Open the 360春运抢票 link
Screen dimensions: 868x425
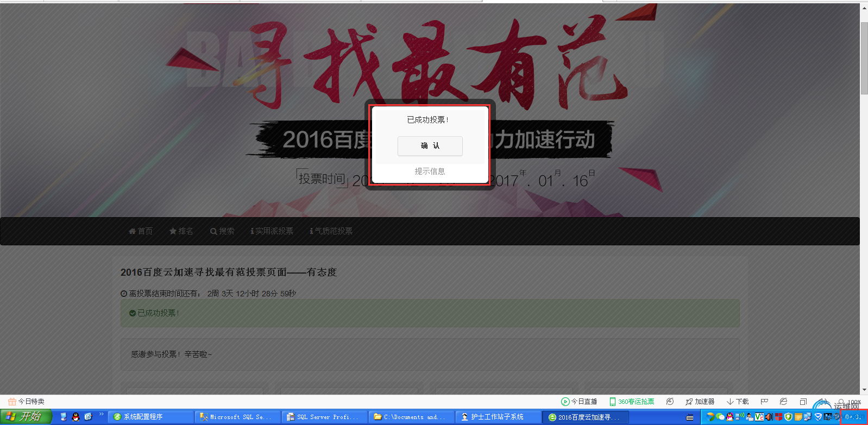click(632, 402)
